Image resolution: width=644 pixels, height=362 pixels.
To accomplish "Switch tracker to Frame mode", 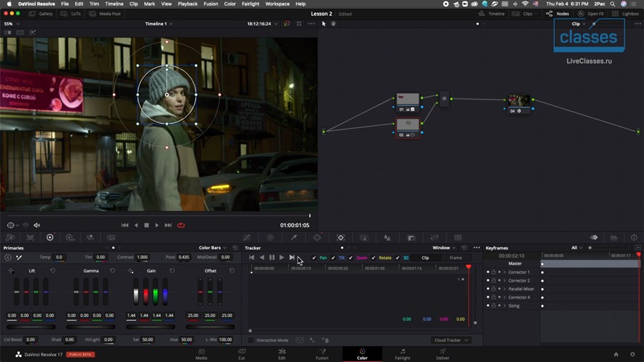I will pyautogui.click(x=456, y=258).
